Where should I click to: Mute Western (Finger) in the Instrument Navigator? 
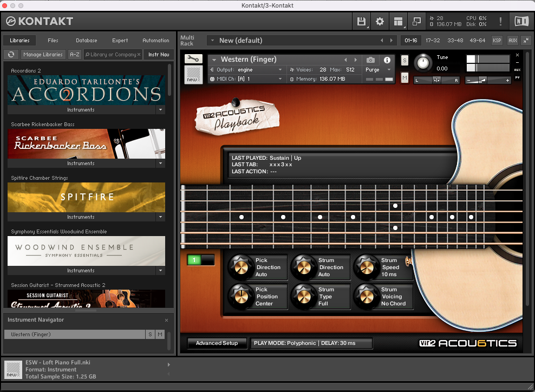tap(160, 335)
